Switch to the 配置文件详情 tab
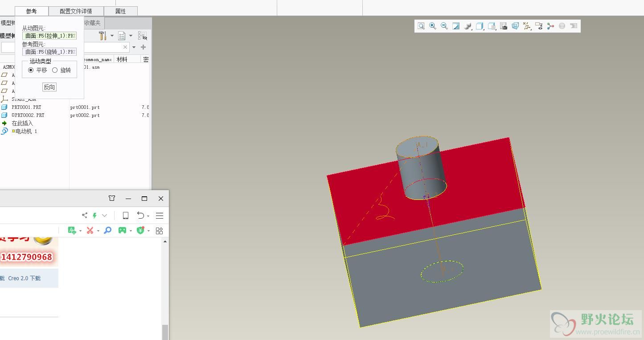644x340 pixels. (x=76, y=11)
